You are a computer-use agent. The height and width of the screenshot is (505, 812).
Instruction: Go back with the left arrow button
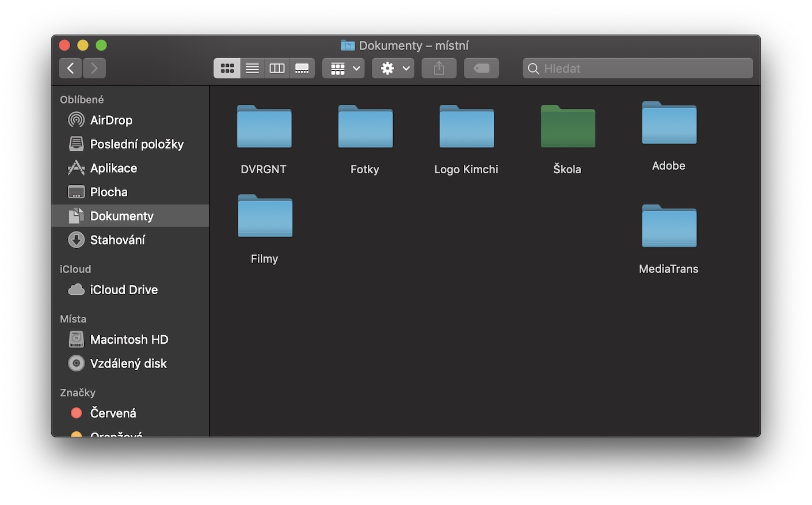70,69
